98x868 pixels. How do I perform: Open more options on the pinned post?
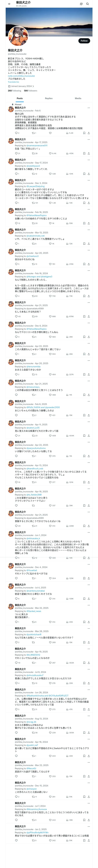[89, 108]
